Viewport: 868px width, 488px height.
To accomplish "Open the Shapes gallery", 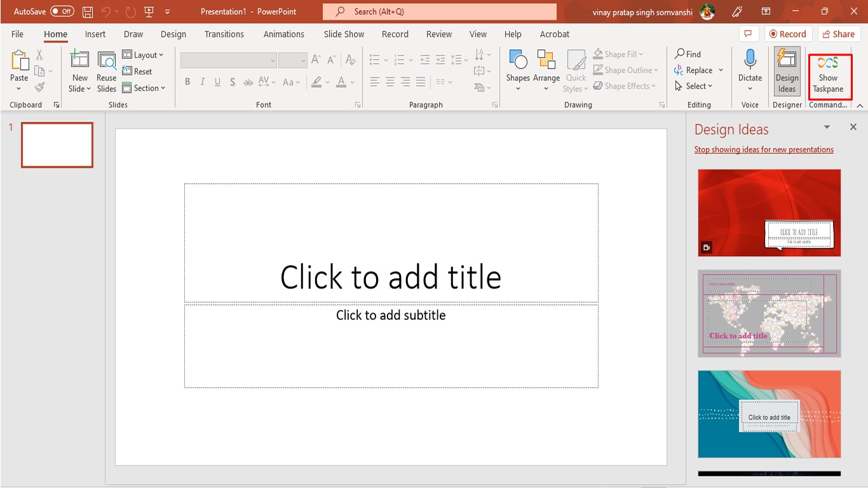I will point(518,71).
